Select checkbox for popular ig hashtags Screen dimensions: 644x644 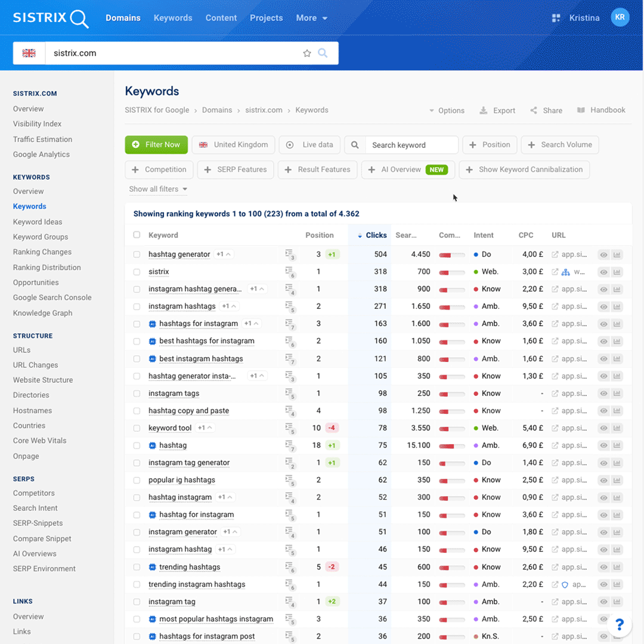coord(137,480)
